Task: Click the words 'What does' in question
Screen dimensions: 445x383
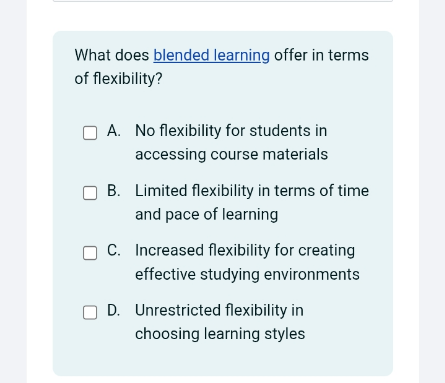Action: (112, 55)
